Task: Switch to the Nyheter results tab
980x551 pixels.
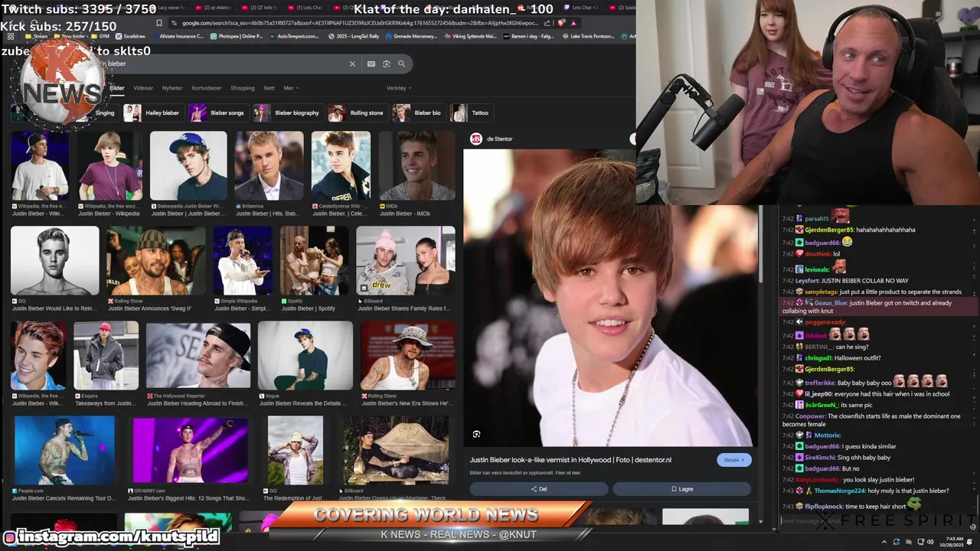Action: pyautogui.click(x=172, y=88)
